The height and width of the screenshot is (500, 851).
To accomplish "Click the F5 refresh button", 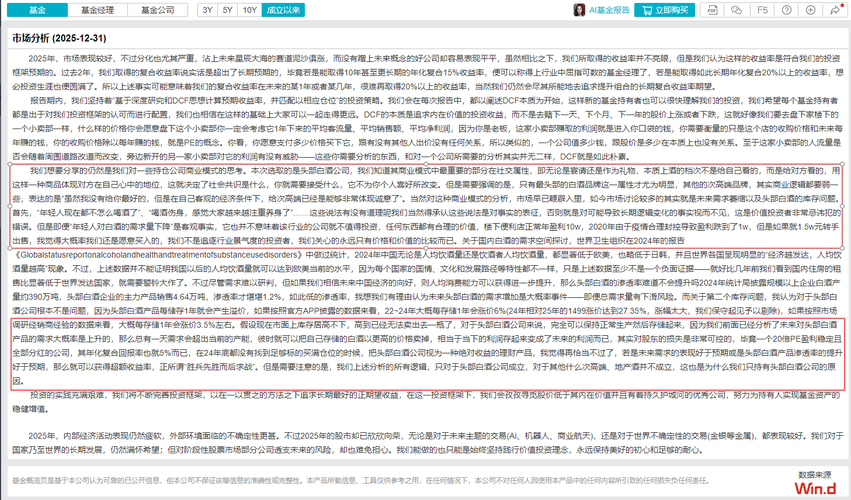I will (762, 10).
